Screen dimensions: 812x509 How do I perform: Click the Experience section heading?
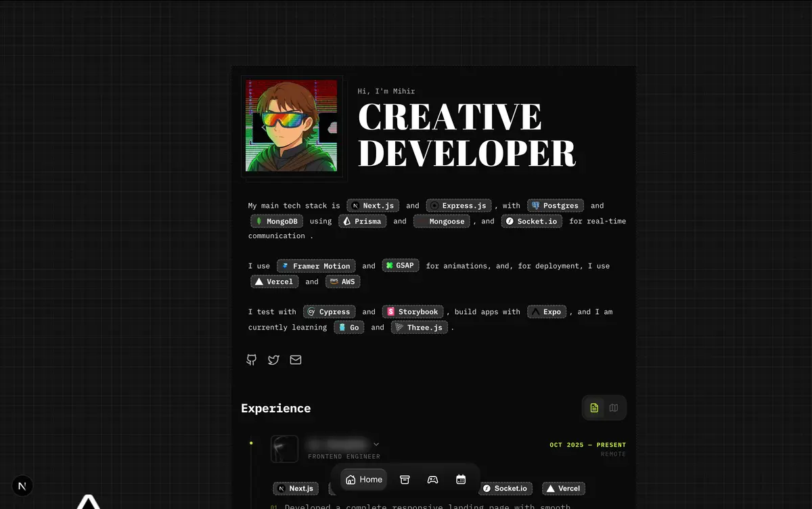click(x=276, y=408)
